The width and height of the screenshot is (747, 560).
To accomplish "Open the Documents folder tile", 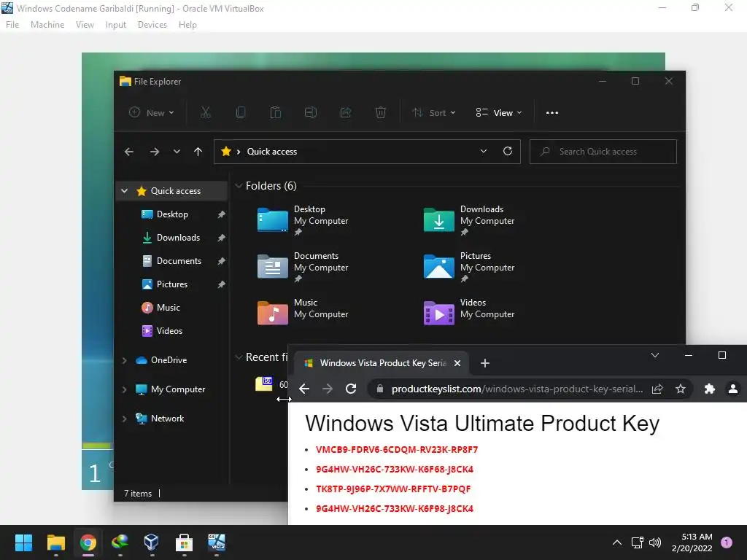I will click(303, 267).
